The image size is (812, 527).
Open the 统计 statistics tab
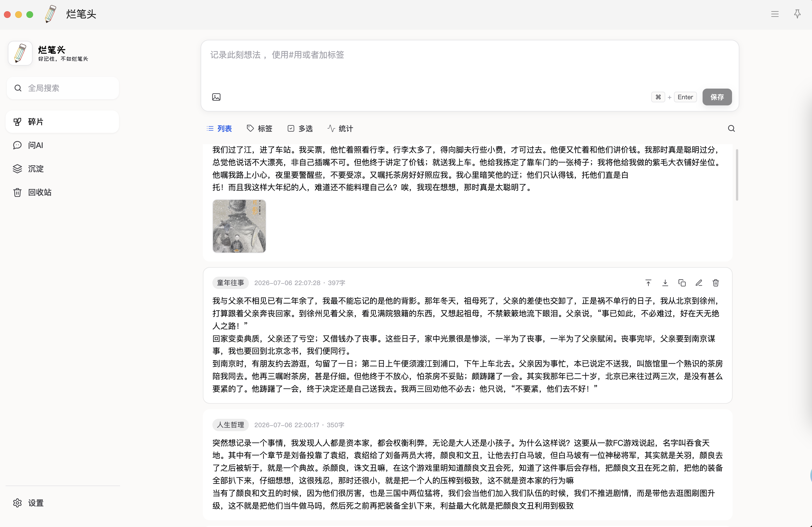340,128
